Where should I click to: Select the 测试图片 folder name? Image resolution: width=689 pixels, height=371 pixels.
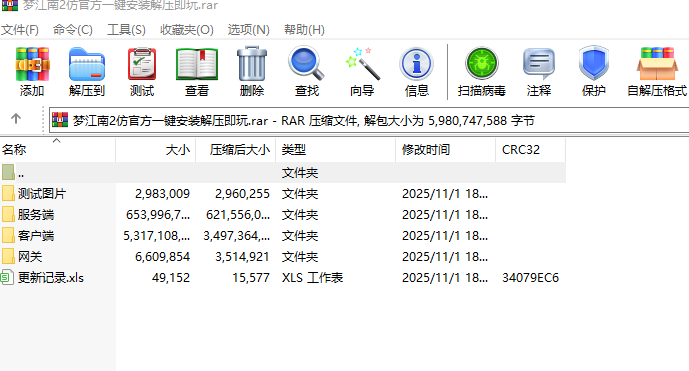(42, 194)
